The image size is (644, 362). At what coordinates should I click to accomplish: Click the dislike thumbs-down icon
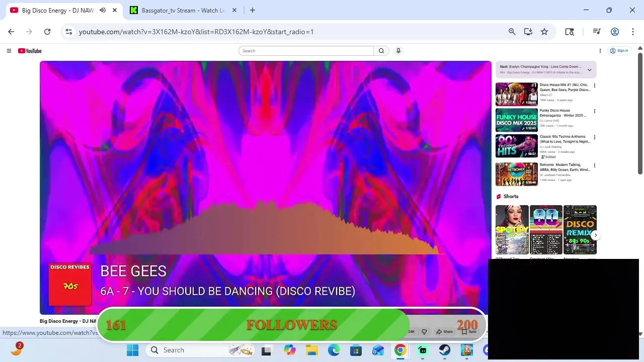click(424, 332)
